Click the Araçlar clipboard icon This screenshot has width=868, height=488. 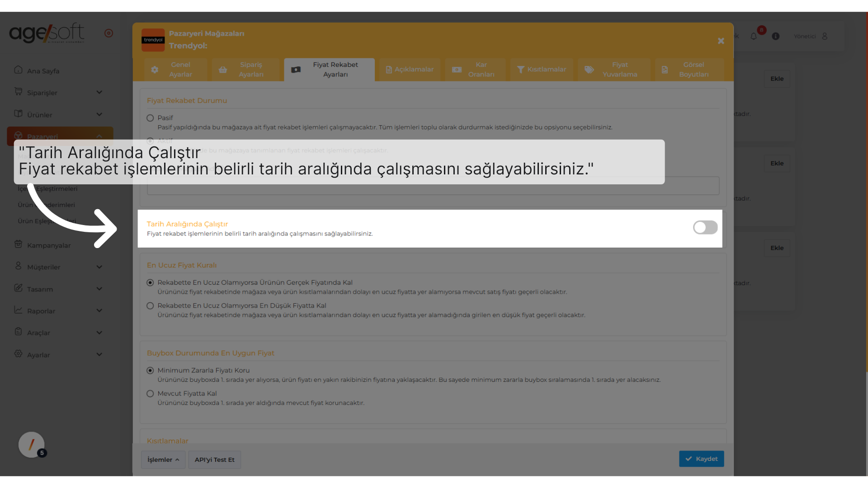(18, 331)
